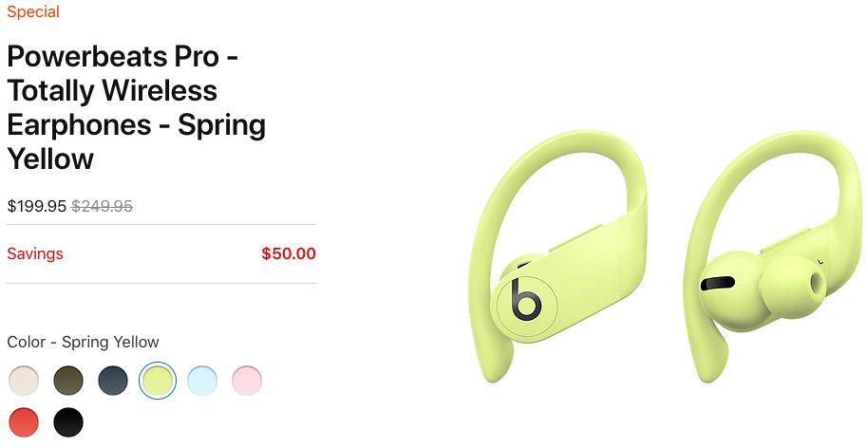868x448 pixels.
Task: Click the crossed-out $249.95 original price
Action: point(102,206)
